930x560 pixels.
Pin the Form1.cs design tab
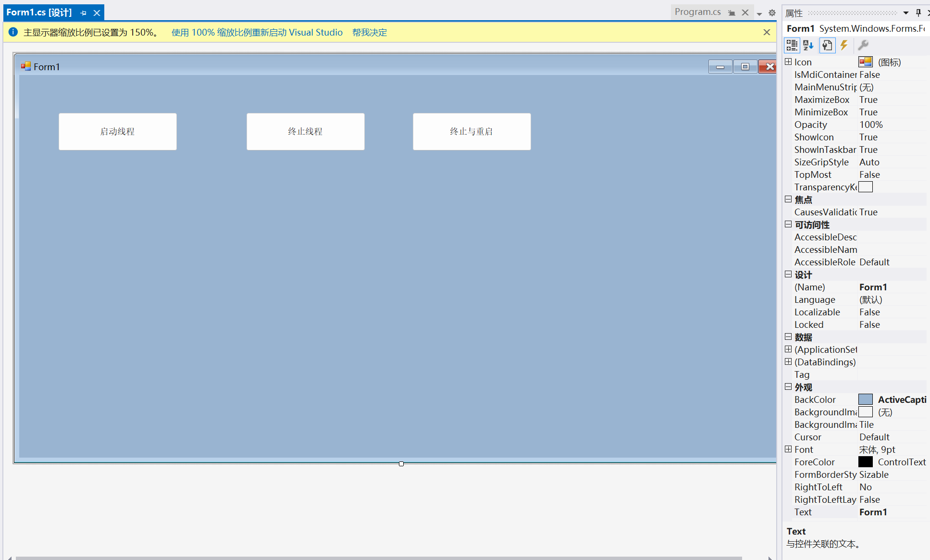point(84,13)
